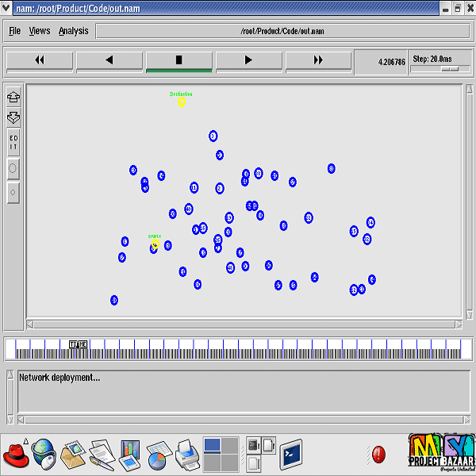Click the yellow Destination node

tap(181, 102)
